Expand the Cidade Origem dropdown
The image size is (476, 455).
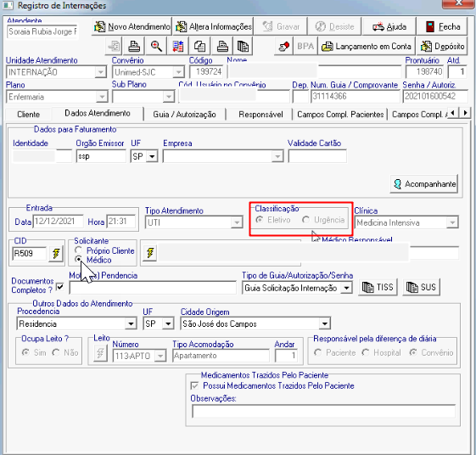point(324,323)
